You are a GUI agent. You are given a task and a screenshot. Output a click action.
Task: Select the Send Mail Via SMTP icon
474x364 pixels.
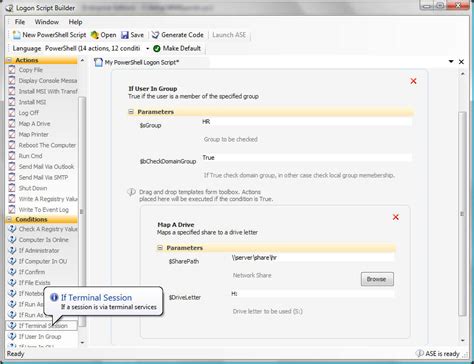12,177
